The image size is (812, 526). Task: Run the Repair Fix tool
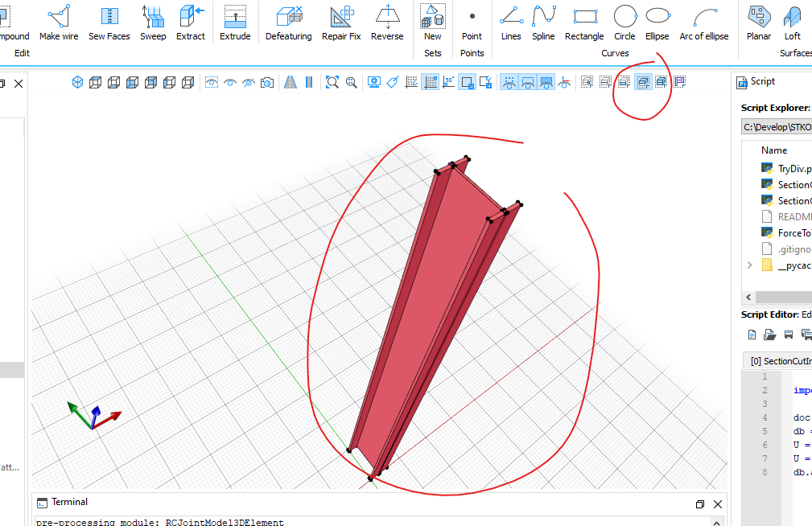click(x=341, y=23)
